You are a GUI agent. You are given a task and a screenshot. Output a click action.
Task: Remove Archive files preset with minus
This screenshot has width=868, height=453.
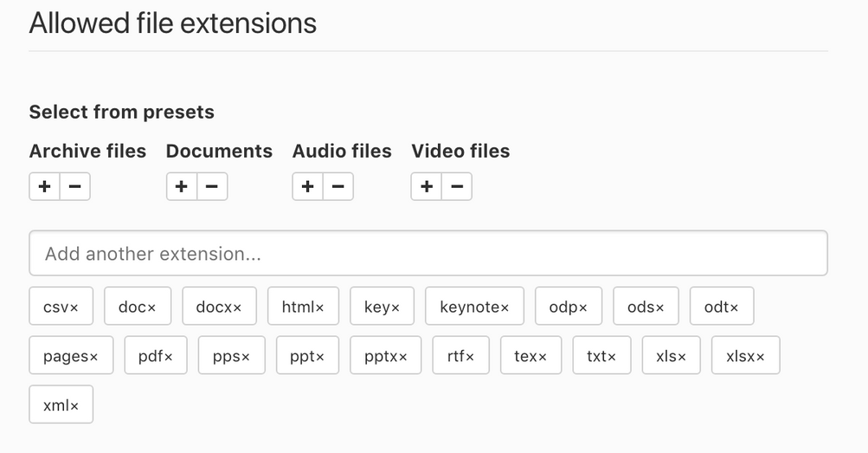tap(74, 186)
